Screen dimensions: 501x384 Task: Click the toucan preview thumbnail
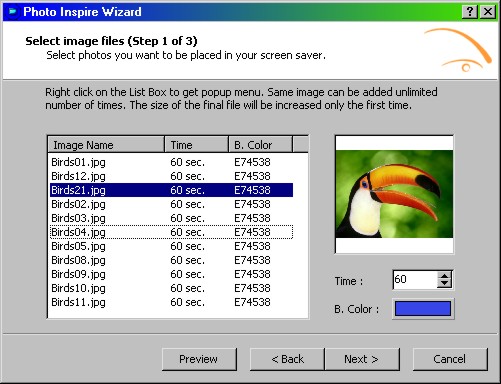tap(394, 194)
